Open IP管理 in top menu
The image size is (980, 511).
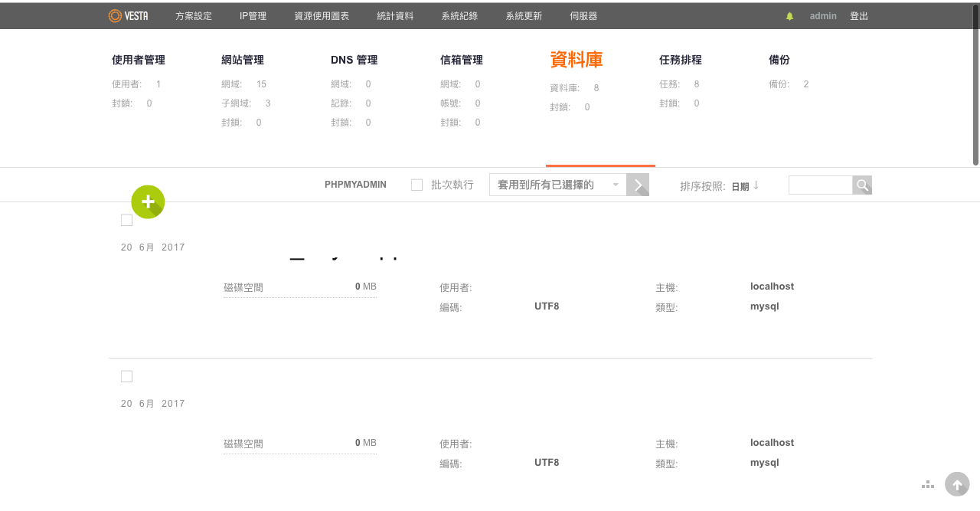(x=253, y=16)
